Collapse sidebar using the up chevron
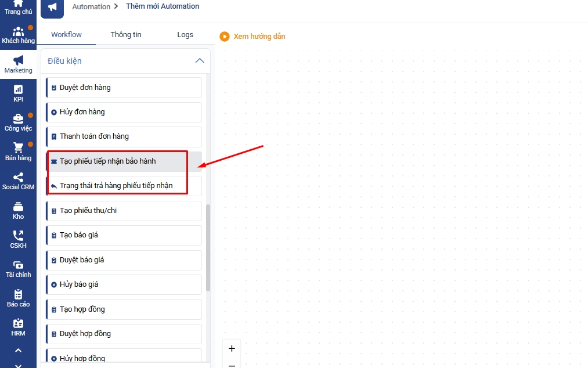The image size is (588, 368). (18, 351)
